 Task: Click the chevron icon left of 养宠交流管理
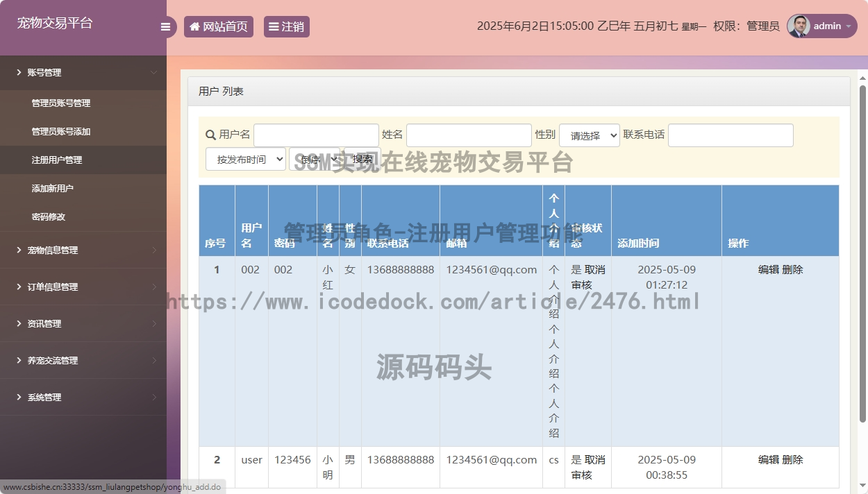19,360
